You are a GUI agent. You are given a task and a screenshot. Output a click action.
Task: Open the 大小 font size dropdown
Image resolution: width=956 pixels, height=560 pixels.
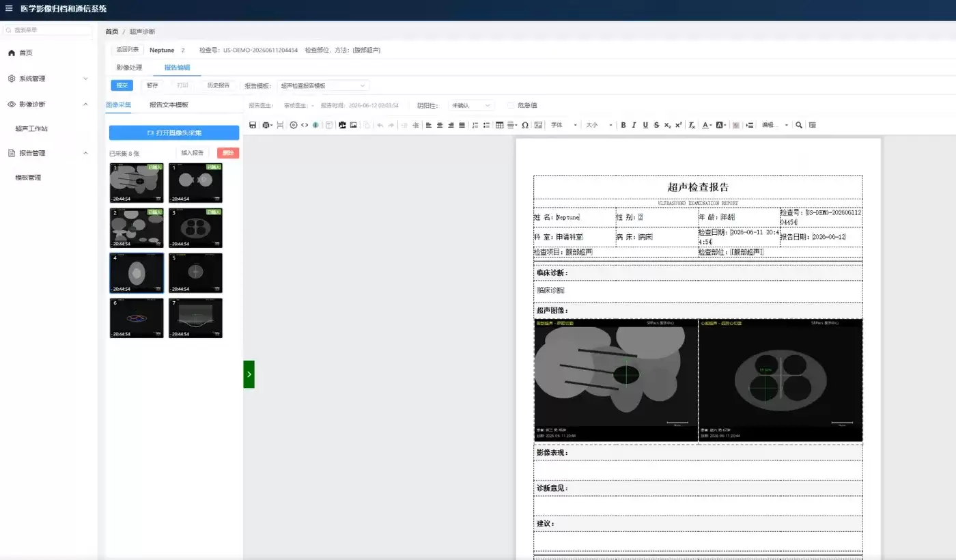coord(599,125)
